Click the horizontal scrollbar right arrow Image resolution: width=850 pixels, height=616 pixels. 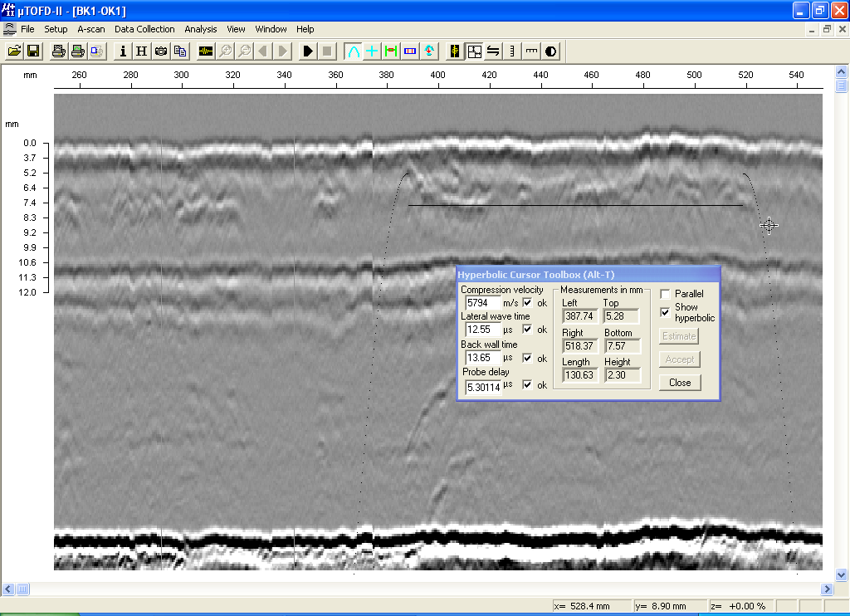point(827,589)
